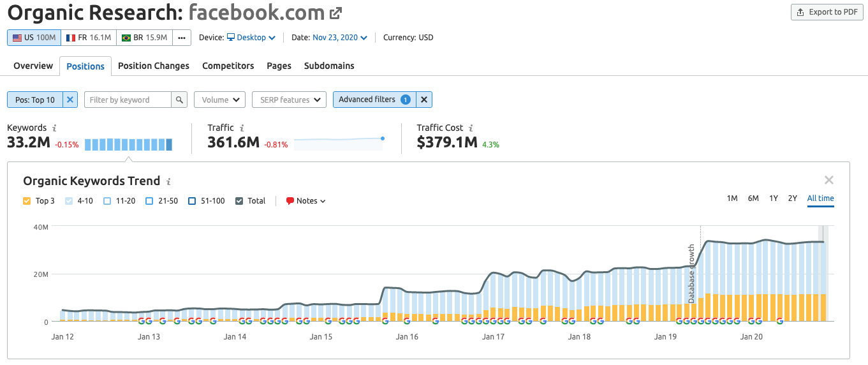Toggle the Top 3 checkbox
The image size is (868, 365).
[27, 201]
